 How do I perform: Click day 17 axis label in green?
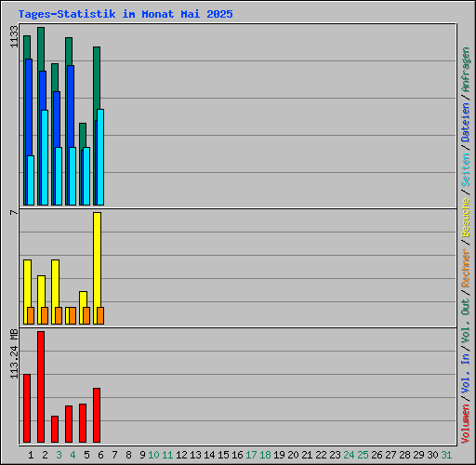(x=251, y=455)
